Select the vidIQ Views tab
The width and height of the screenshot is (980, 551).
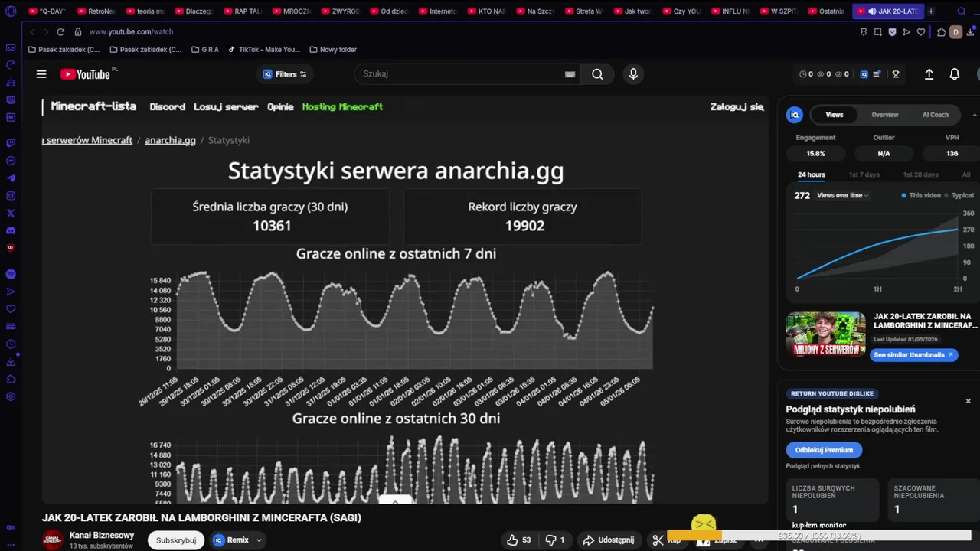[x=835, y=115]
